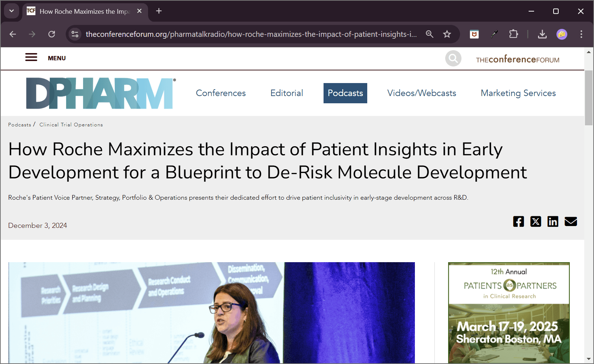Open the hamburger menu icon
The image size is (594, 364).
[x=31, y=57]
